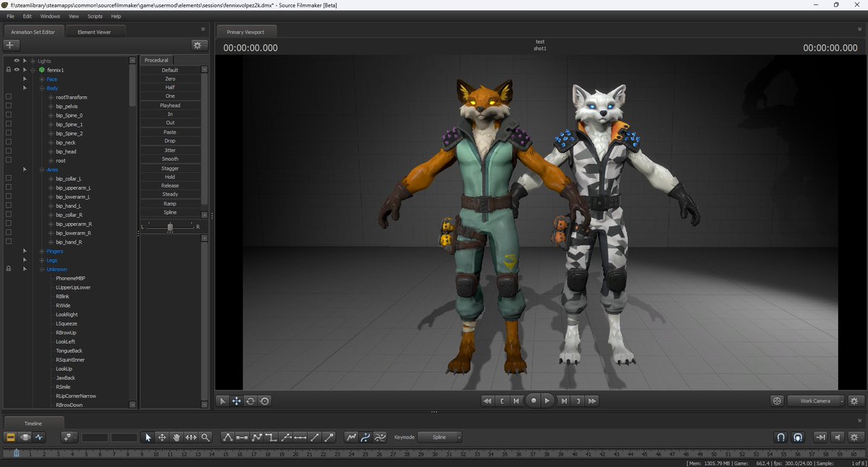Activate the Rotate manipulator in viewport toolbar
Screen dimensions: 868x467
coord(250,400)
